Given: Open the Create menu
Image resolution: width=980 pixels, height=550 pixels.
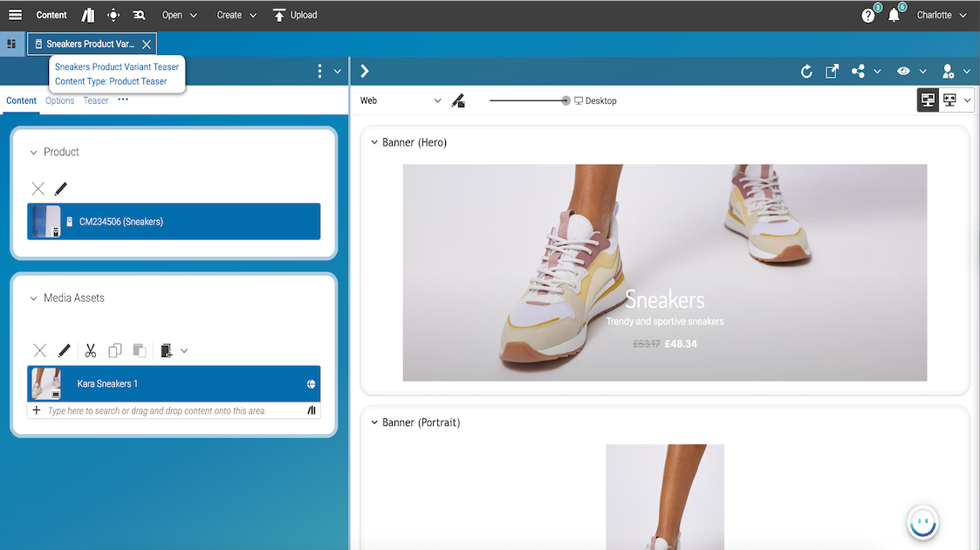Looking at the screenshot, I should 236,15.
